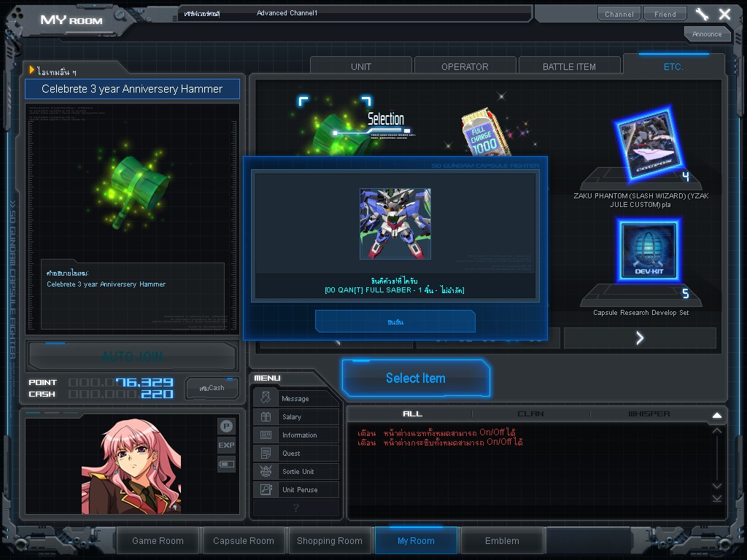Screen dimensions: 747x560
Task: Click chat scroll down arrow
Action: pyautogui.click(x=716, y=485)
